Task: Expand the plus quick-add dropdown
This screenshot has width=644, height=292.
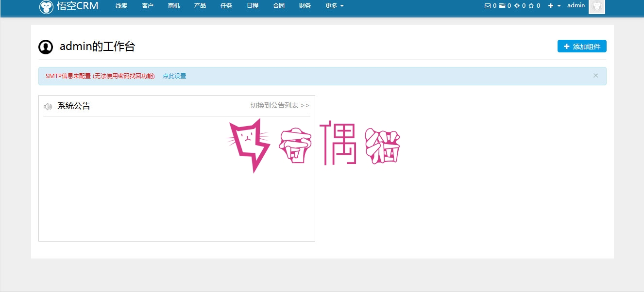Action: tap(554, 6)
